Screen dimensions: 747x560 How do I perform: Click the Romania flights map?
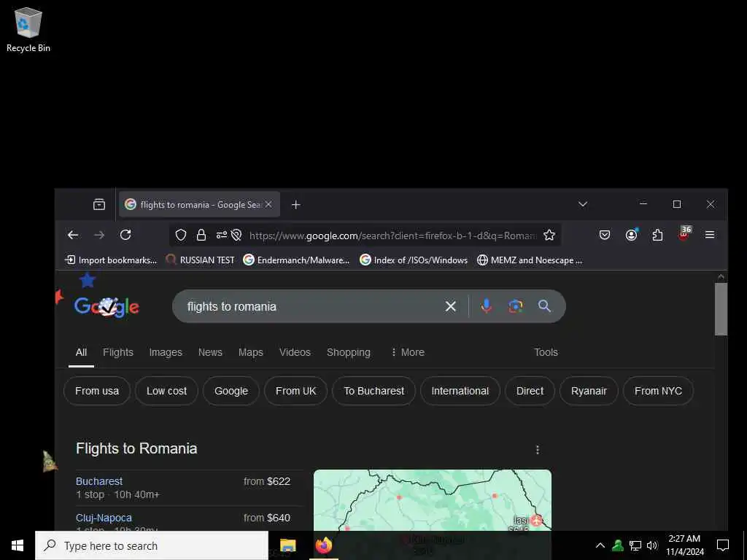pos(433,500)
